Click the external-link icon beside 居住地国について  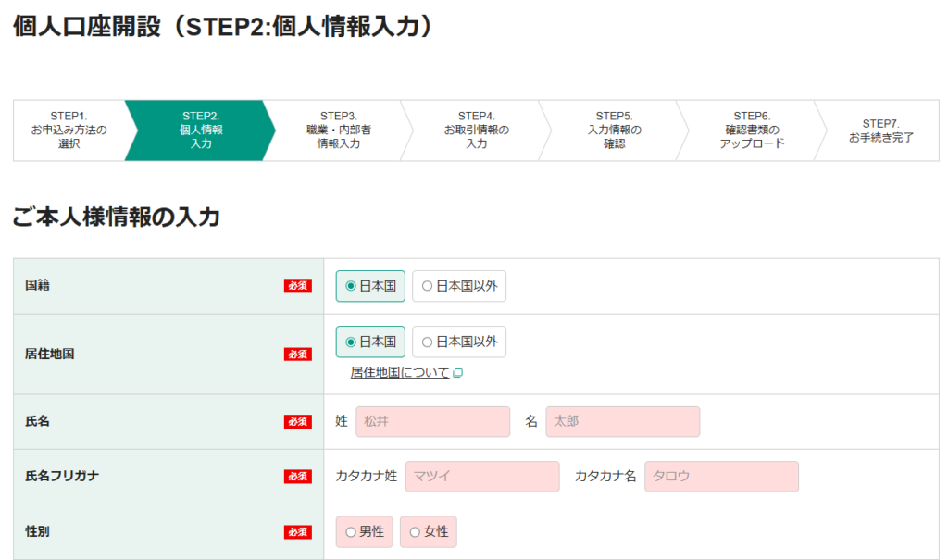click(457, 373)
